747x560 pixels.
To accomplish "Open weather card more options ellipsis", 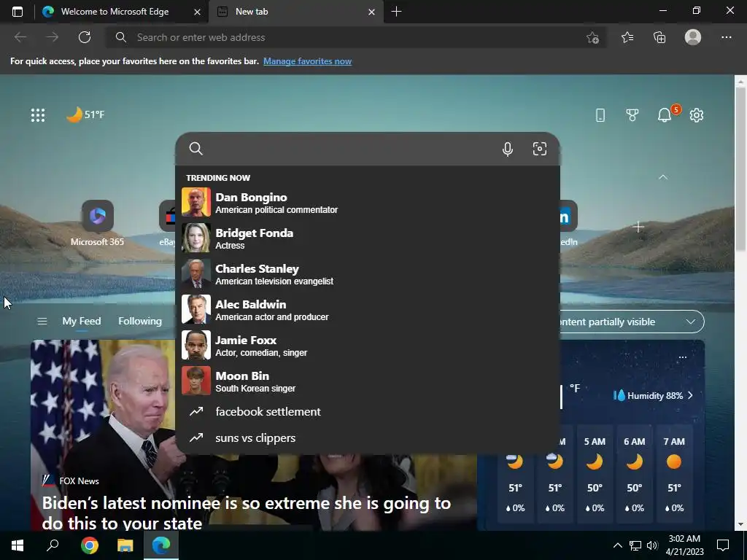I will [x=683, y=357].
